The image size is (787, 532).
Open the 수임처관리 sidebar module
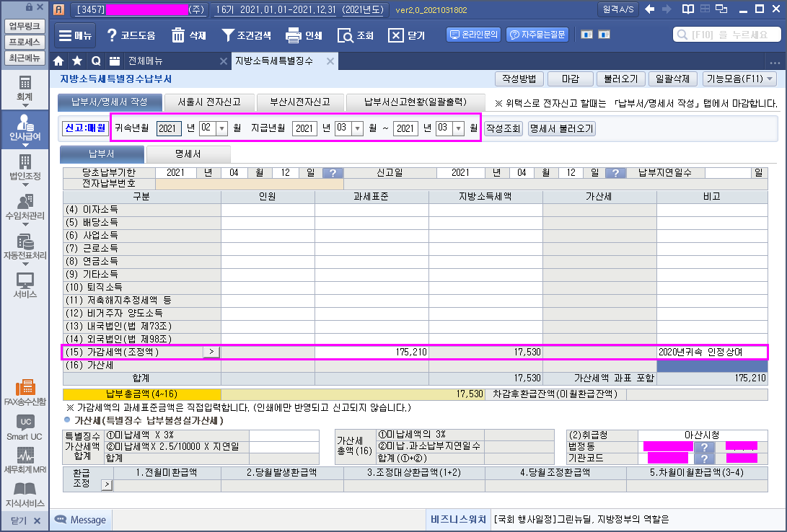coord(25,208)
